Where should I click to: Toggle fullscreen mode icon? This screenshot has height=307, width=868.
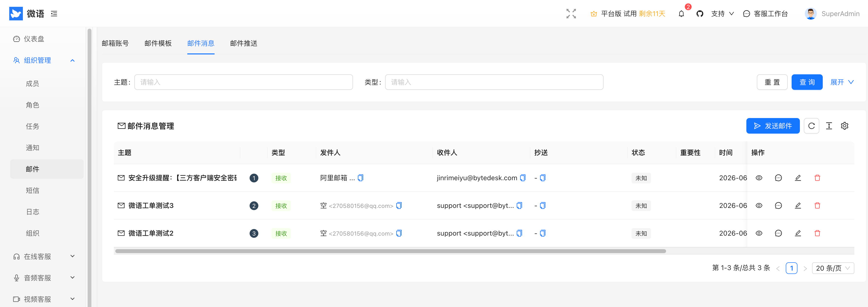pyautogui.click(x=571, y=13)
